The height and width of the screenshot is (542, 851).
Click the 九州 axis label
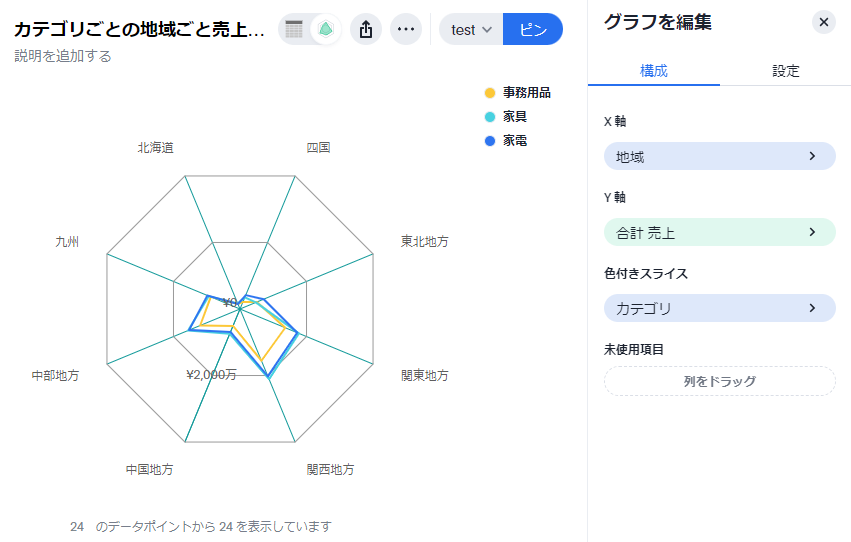coord(68,242)
